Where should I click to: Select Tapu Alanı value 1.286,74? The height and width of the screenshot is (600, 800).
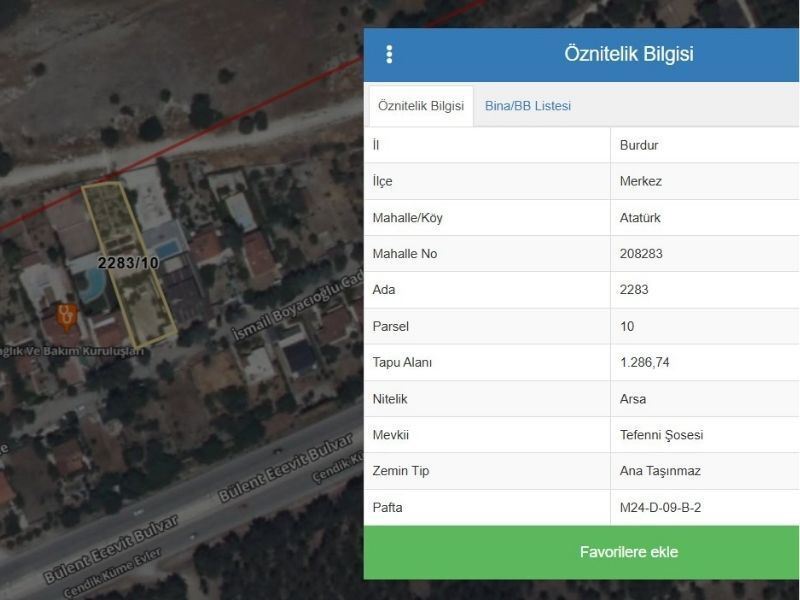pos(645,362)
